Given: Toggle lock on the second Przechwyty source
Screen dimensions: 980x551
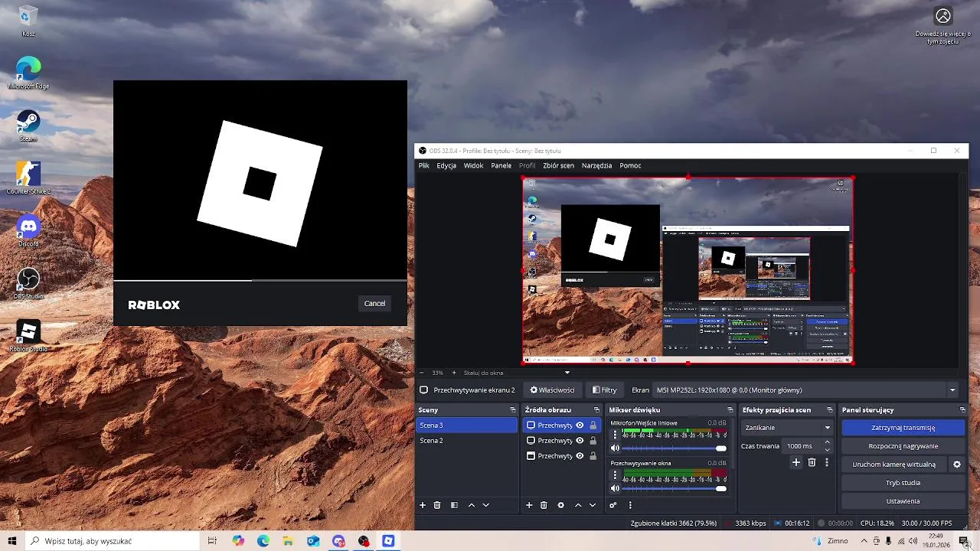Looking at the screenshot, I should pos(593,440).
